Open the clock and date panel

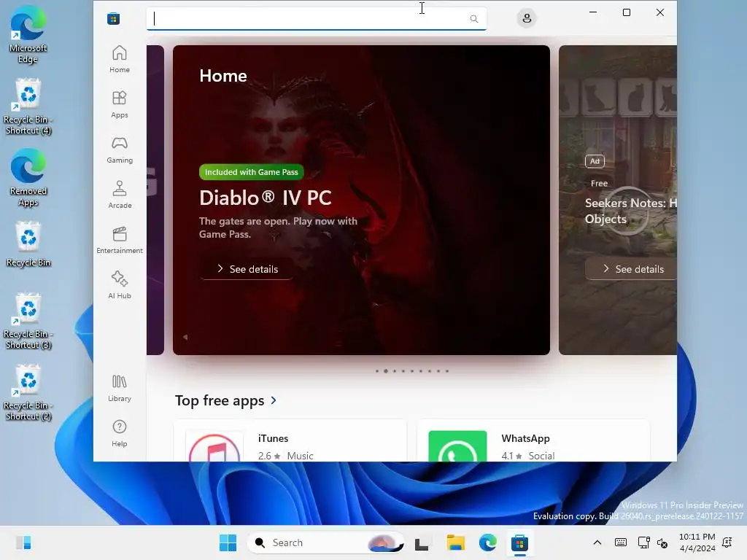point(697,542)
